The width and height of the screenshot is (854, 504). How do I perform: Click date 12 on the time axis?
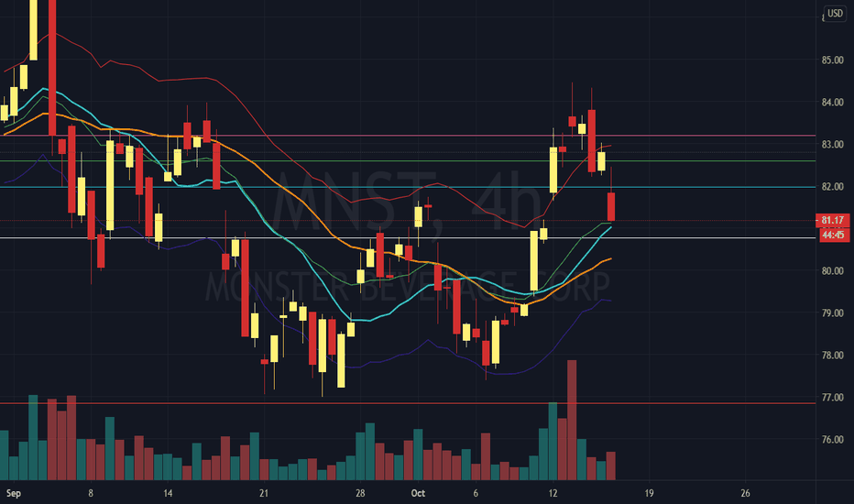point(553,493)
